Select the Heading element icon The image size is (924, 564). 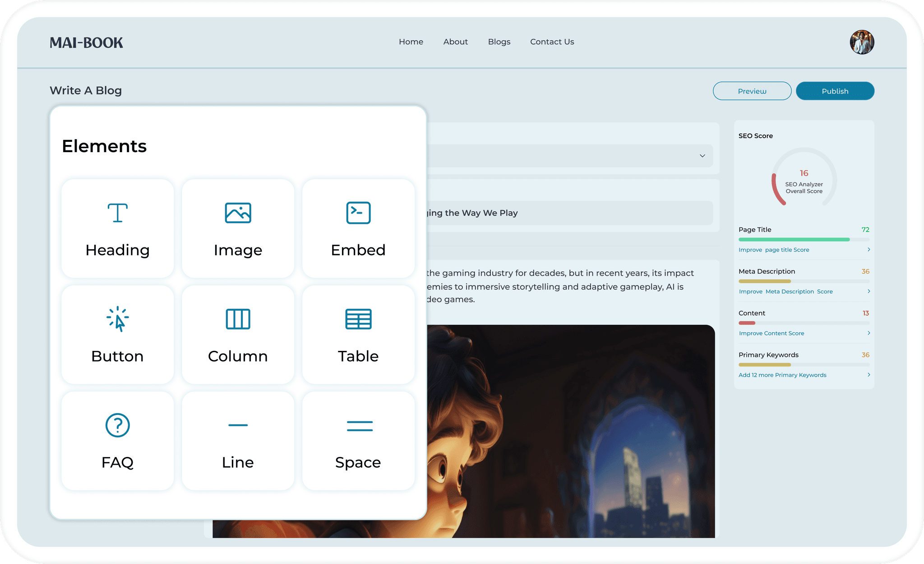pos(117,213)
